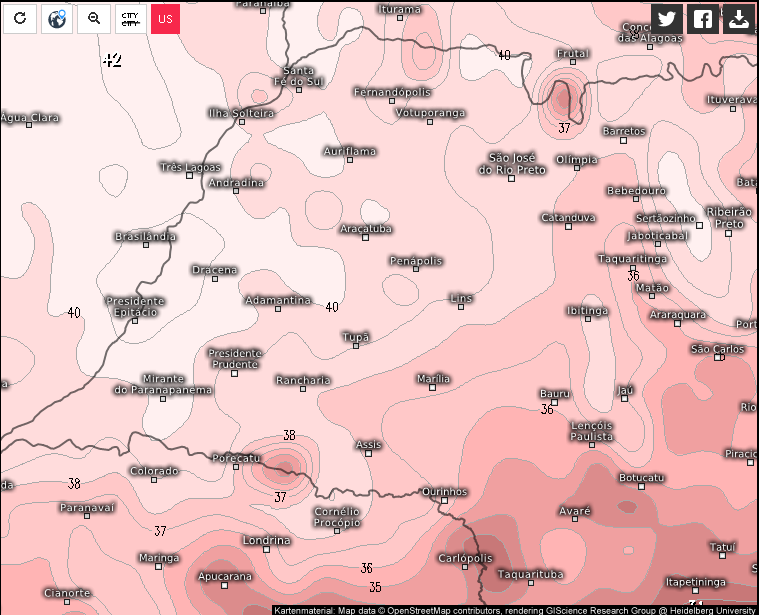Share the map on Facebook
The width and height of the screenshot is (760, 615).
[703, 18]
